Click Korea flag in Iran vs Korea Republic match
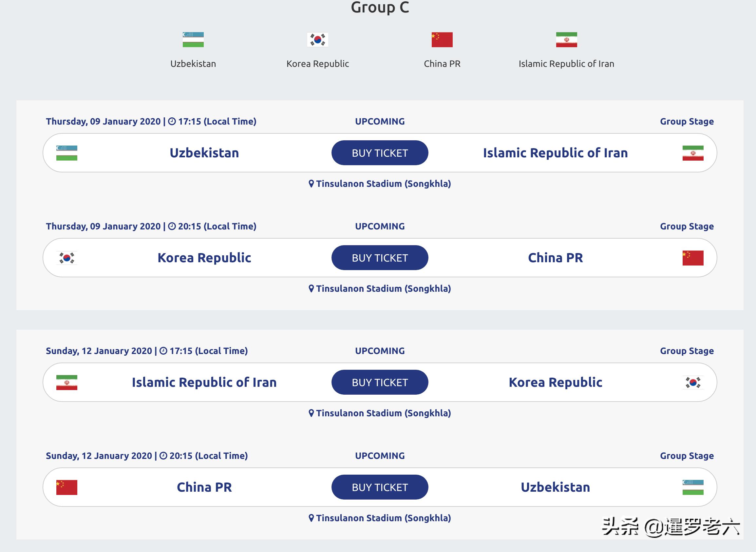756x552 pixels. pyautogui.click(x=693, y=383)
